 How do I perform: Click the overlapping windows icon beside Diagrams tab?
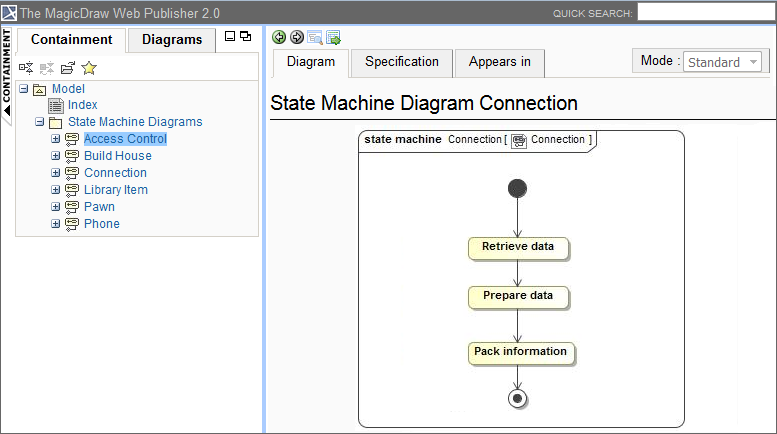point(245,37)
